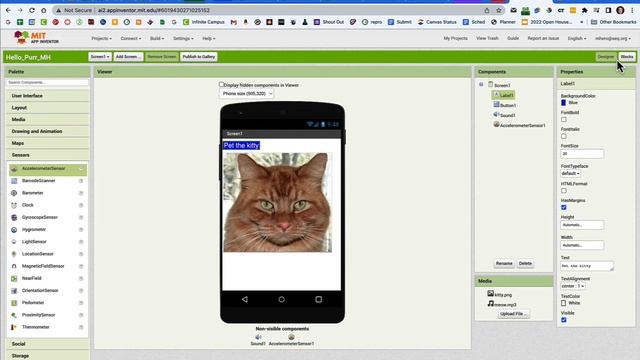Pick the ProximitySensor component
Image resolution: width=640 pixels, height=360 pixels.
pyautogui.click(x=38, y=315)
